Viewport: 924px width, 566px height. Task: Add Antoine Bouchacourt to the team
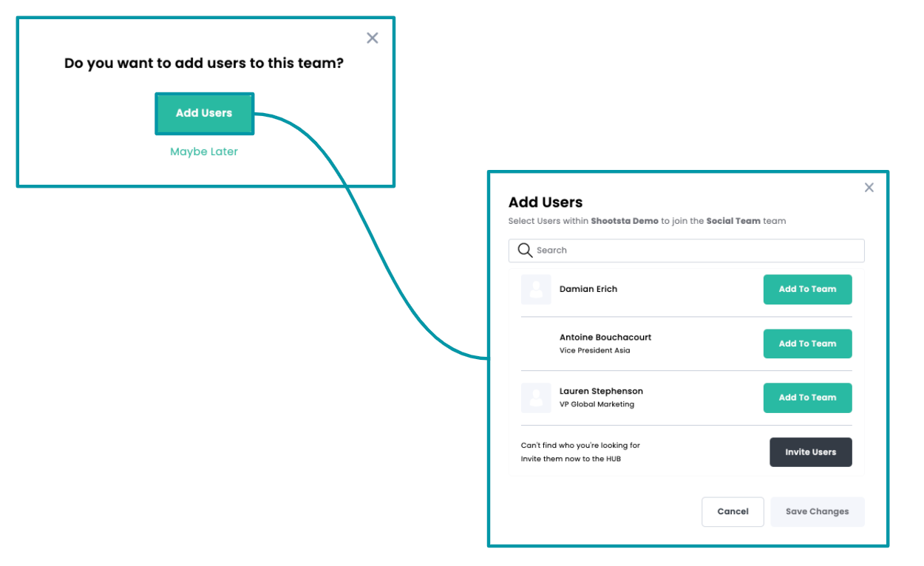point(807,344)
